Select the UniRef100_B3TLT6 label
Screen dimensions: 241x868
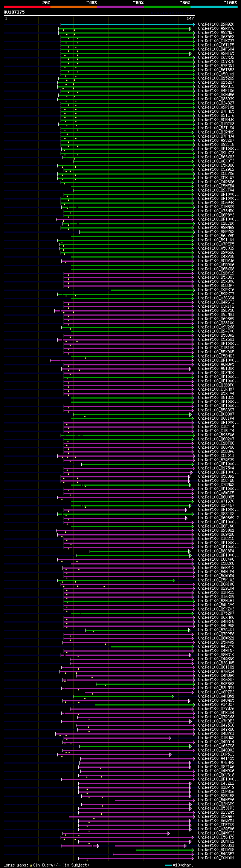pos(216,116)
